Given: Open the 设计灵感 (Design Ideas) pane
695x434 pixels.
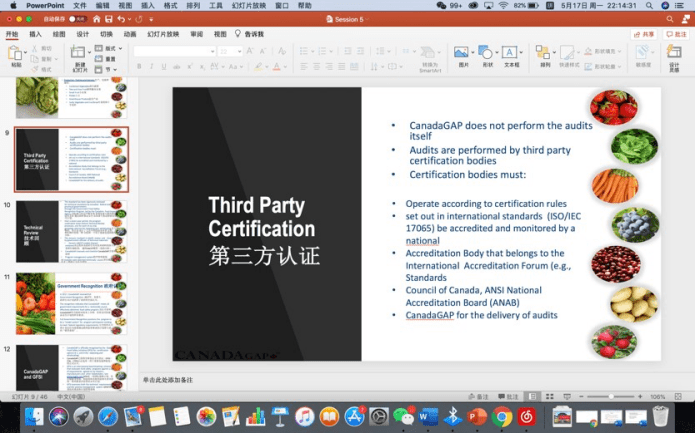Looking at the screenshot, I should coord(674,56).
